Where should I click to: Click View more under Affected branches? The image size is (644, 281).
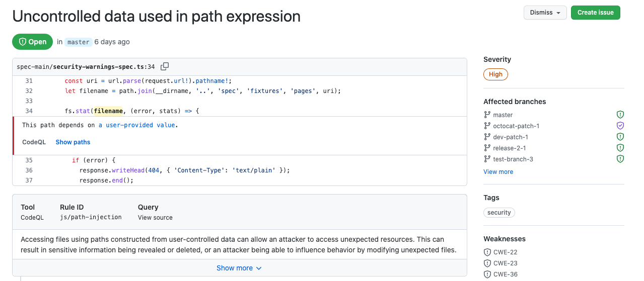(x=498, y=172)
